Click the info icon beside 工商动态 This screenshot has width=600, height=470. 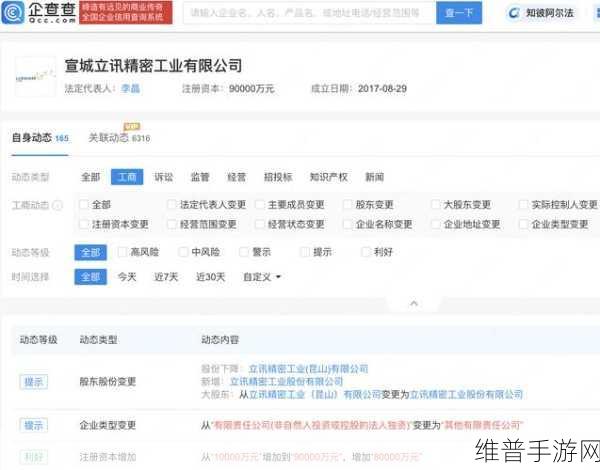(x=57, y=206)
